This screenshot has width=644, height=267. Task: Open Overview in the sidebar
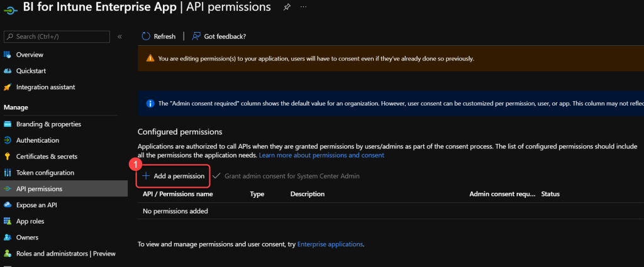click(x=30, y=55)
